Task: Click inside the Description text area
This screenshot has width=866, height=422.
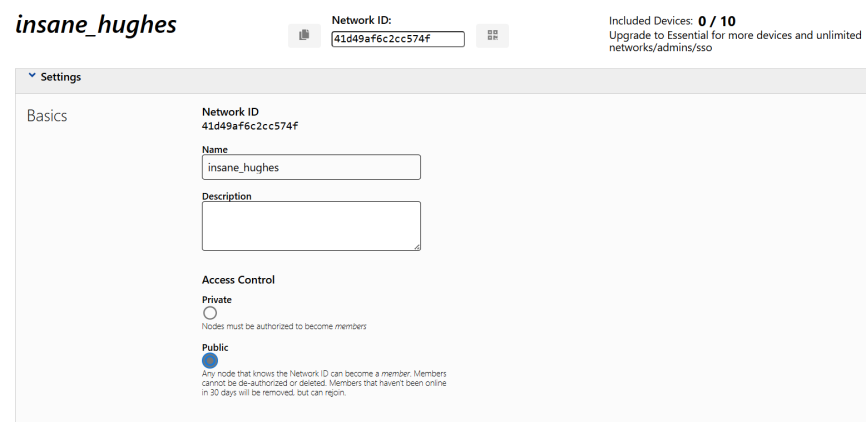Action: 311,226
